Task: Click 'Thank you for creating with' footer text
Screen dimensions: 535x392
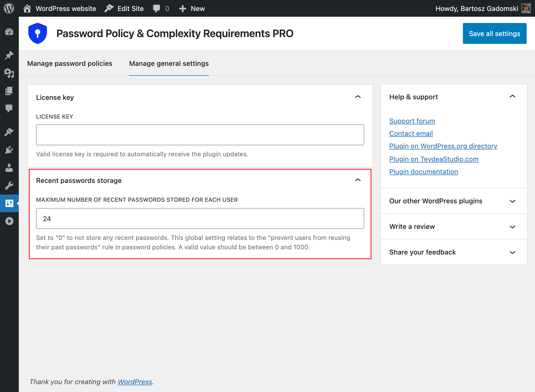Action: pyautogui.click(x=73, y=382)
